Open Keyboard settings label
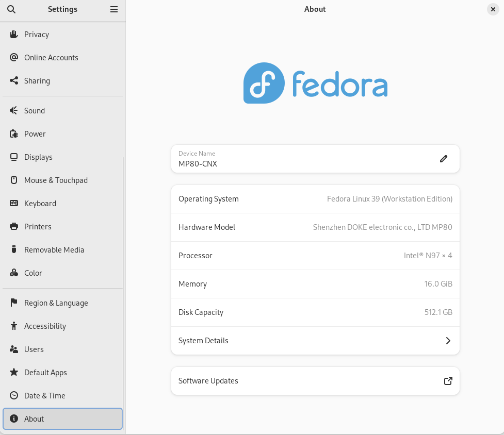This screenshot has height=435, width=504. 40,204
